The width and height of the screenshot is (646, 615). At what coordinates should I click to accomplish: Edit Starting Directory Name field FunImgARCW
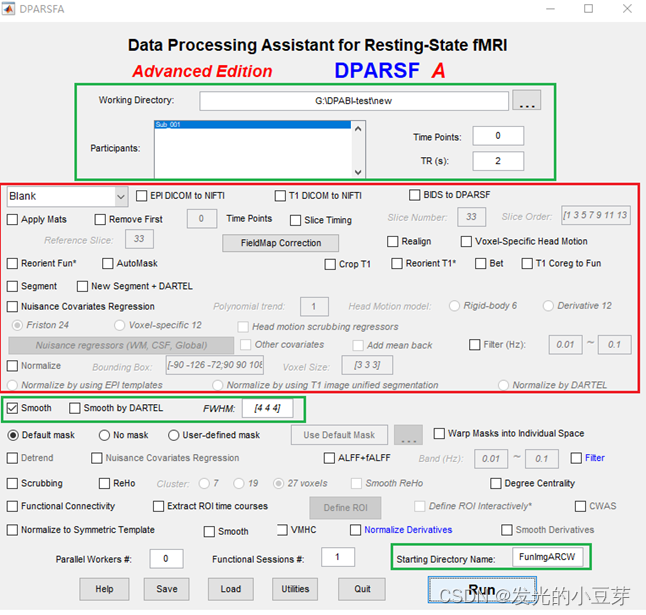point(548,557)
